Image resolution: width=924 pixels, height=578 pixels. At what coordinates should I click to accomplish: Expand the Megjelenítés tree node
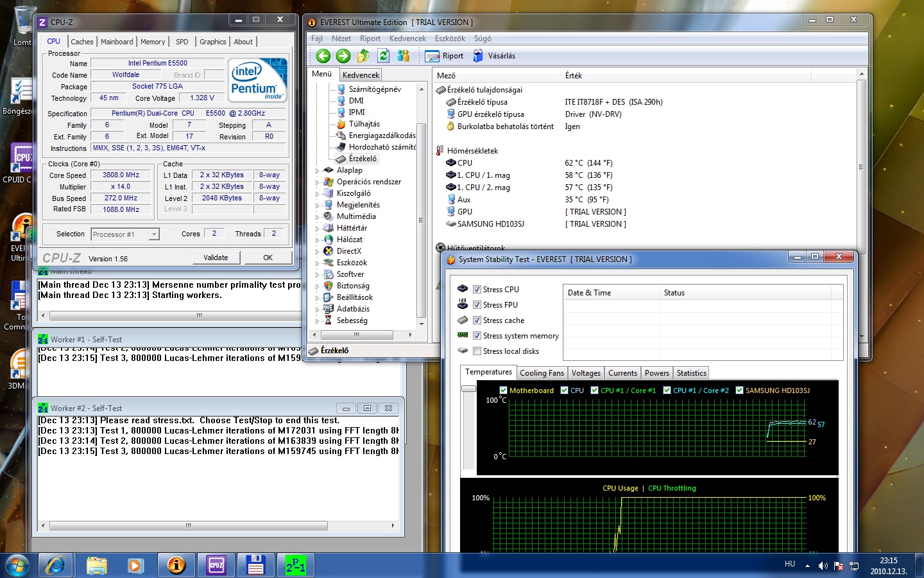317,206
